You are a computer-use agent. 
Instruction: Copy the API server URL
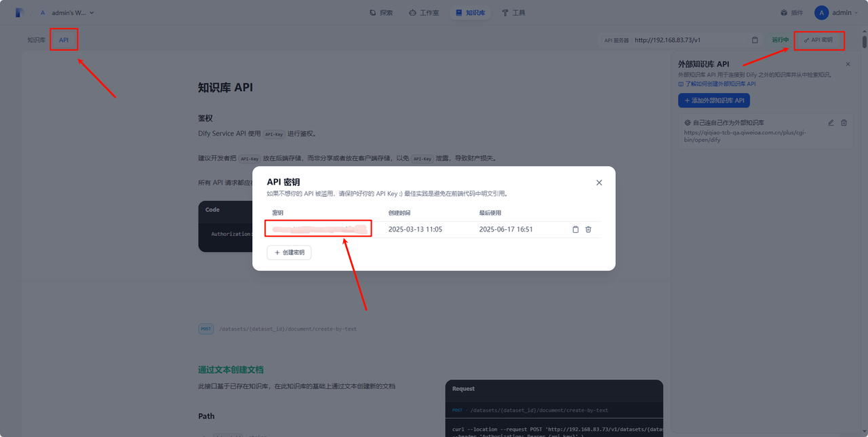point(755,40)
